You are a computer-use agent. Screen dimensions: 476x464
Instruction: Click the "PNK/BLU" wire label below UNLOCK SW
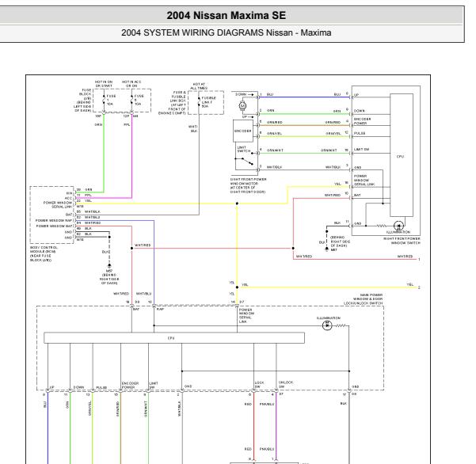(267, 404)
